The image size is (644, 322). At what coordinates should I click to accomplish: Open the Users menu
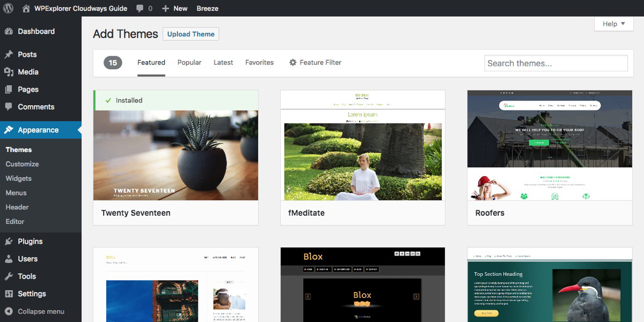28,259
